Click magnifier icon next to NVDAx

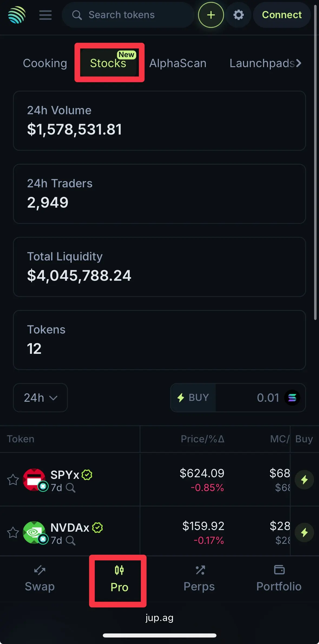[x=71, y=541]
